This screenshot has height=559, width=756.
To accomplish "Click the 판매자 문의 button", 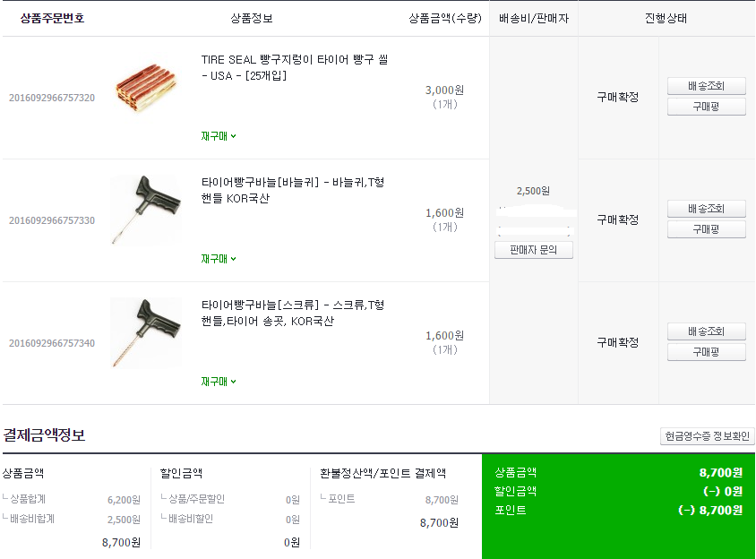I will tap(533, 250).
